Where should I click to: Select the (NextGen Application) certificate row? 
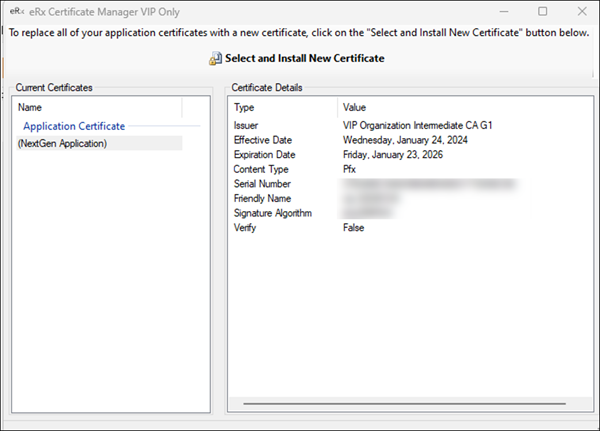(99, 144)
